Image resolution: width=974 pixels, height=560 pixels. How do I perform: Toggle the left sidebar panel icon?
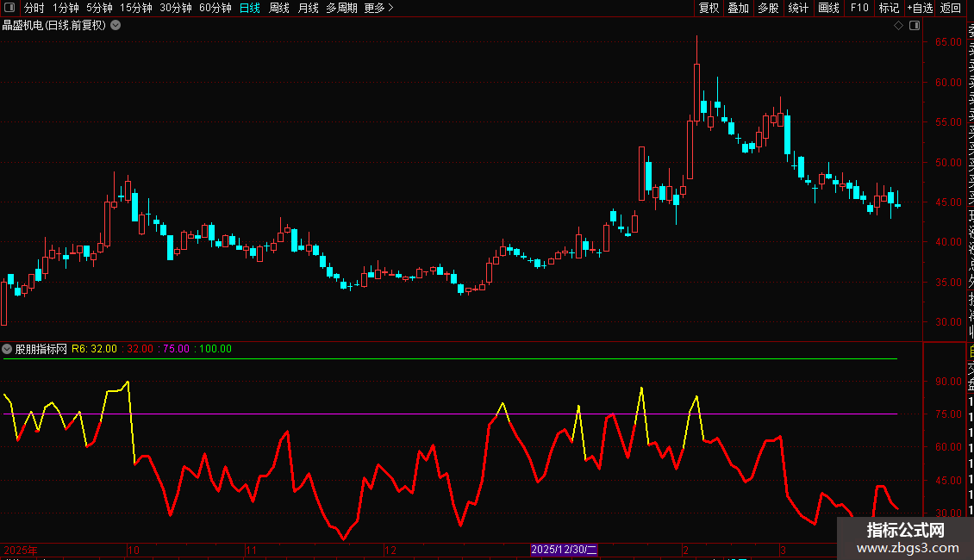9,8
